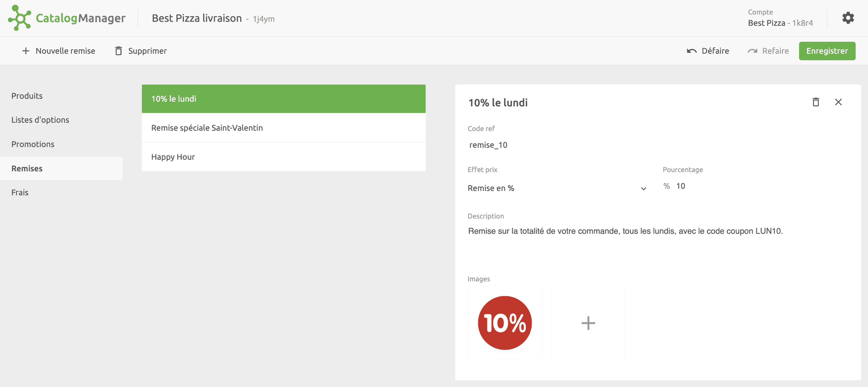Click the Supprimer toolbar button
The image size is (868, 387).
[147, 51]
